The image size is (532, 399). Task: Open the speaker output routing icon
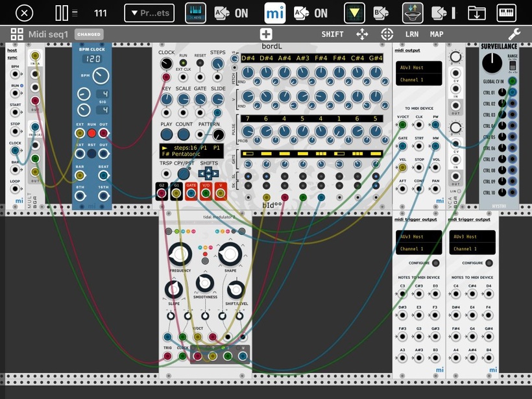point(413,13)
